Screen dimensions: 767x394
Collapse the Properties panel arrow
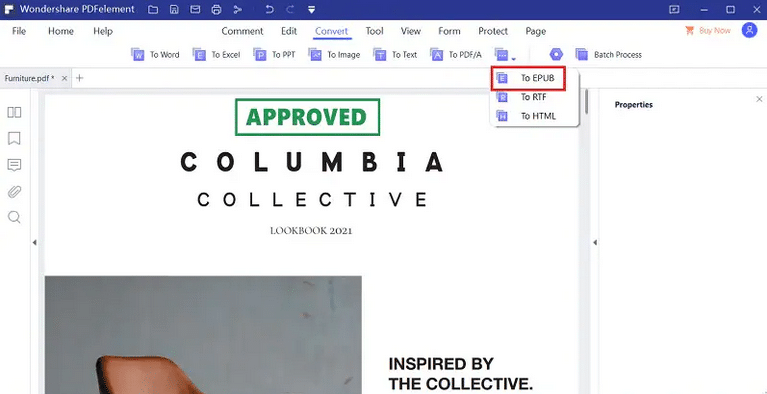click(x=595, y=242)
